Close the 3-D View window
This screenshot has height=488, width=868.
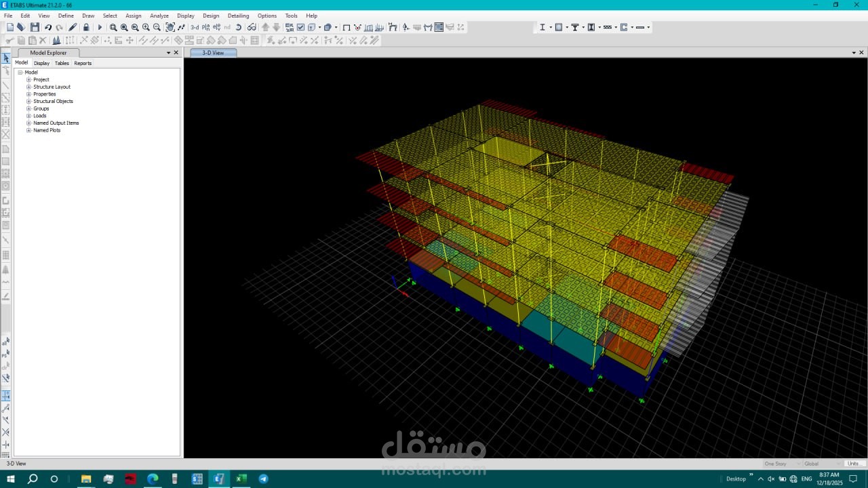pyautogui.click(x=862, y=53)
